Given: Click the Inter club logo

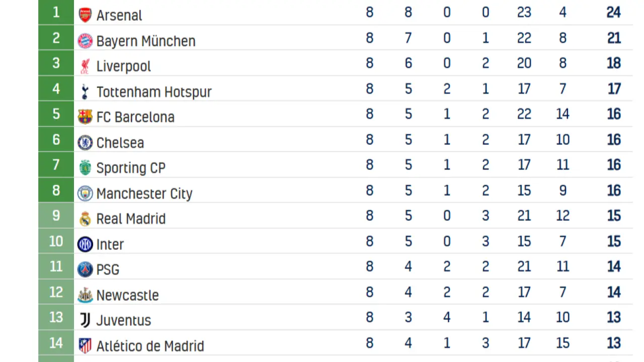Looking at the screenshot, I should (85, 244).
